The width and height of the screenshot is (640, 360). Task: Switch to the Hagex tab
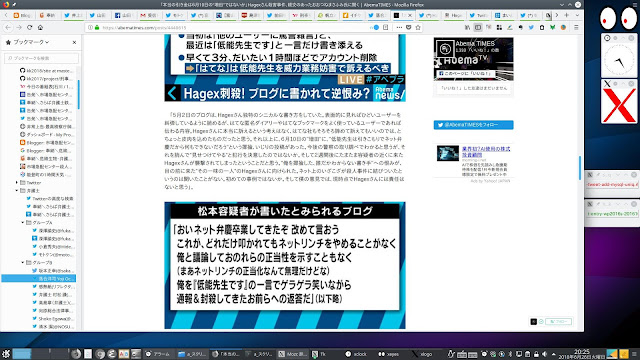(453, 15)
